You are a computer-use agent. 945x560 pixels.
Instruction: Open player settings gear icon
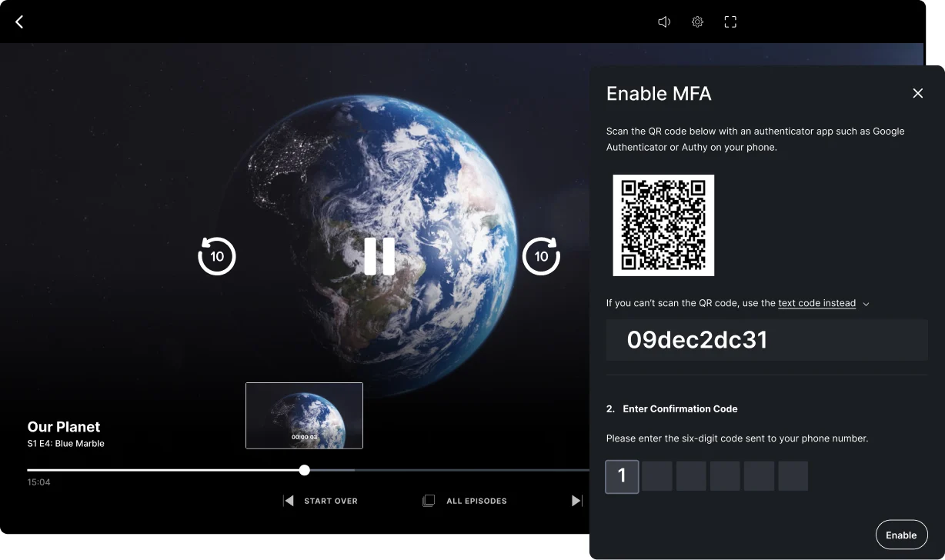(697, 22)
